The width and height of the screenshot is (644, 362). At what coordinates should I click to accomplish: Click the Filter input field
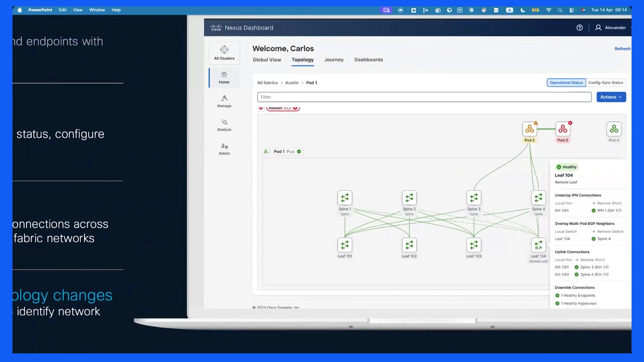[424, 97]
